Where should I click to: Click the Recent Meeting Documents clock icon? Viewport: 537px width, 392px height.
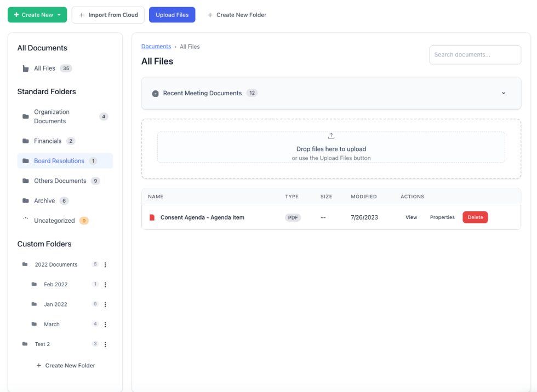pyautogui.click(x=155, y=94)
